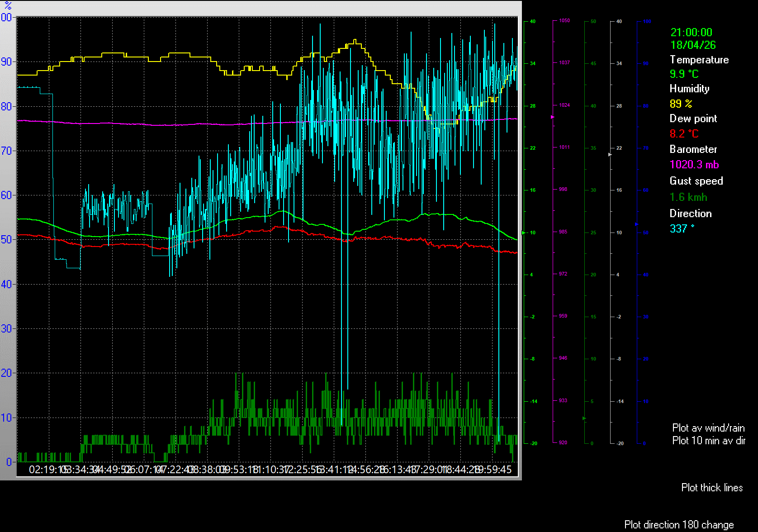This screenshot has width=758, height=532.
Task: Click the Dew point label
Action: [x=693, y=119]
